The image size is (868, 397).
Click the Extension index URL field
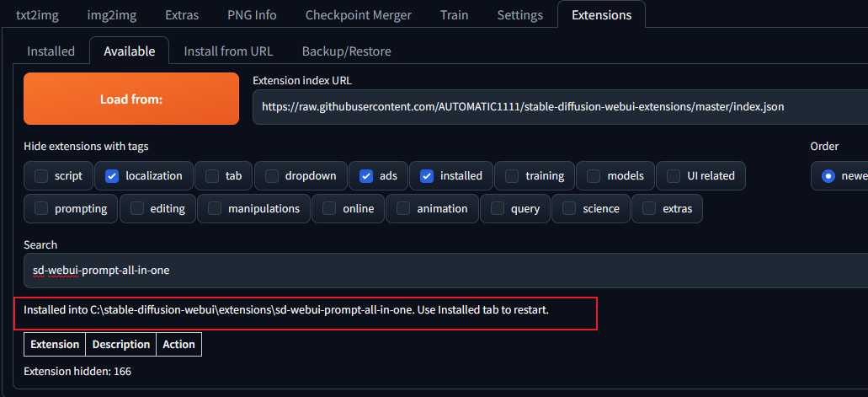556,107
